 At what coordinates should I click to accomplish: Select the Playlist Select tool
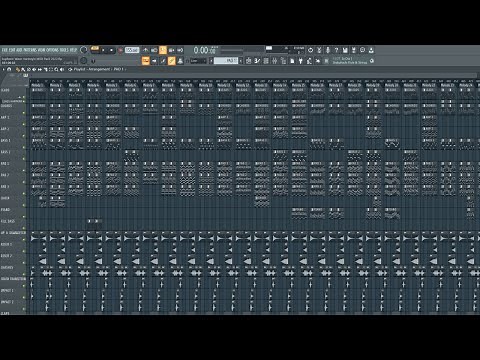click(x=51, y=69)
